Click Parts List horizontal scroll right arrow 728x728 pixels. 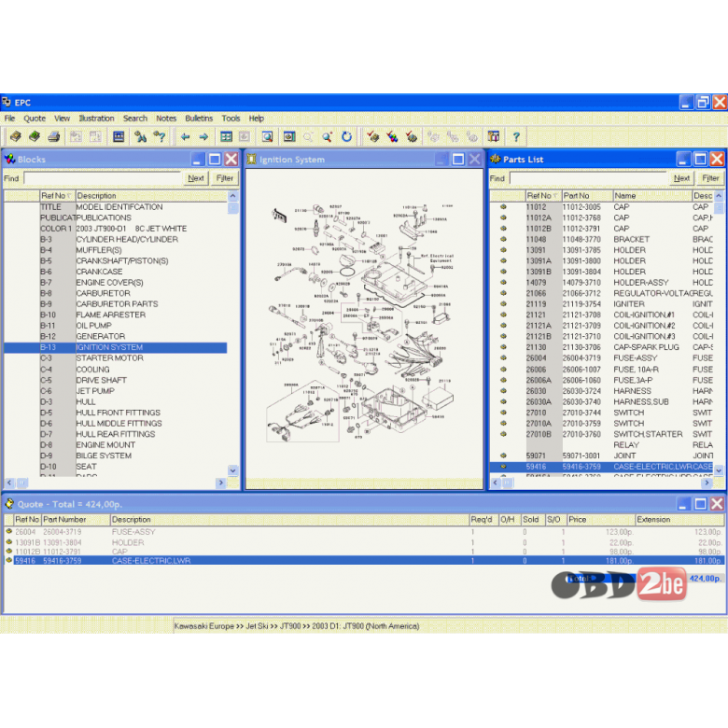(x=707, y=483)
